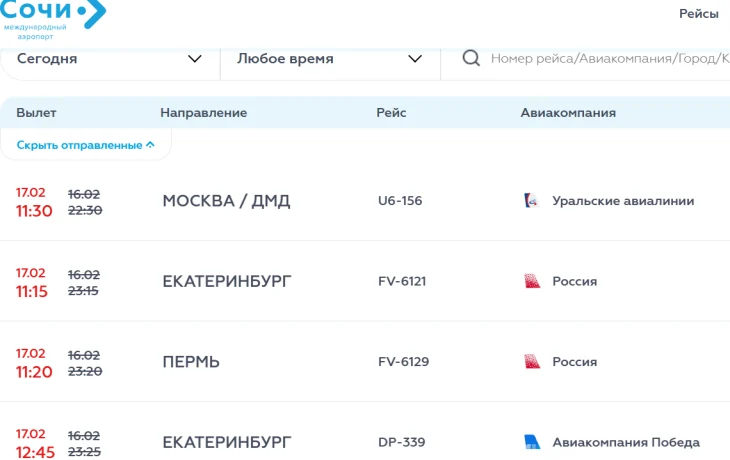Click the Sochi airport logo
This screenshot has height=460, width=730.
(x=53, y=20)
